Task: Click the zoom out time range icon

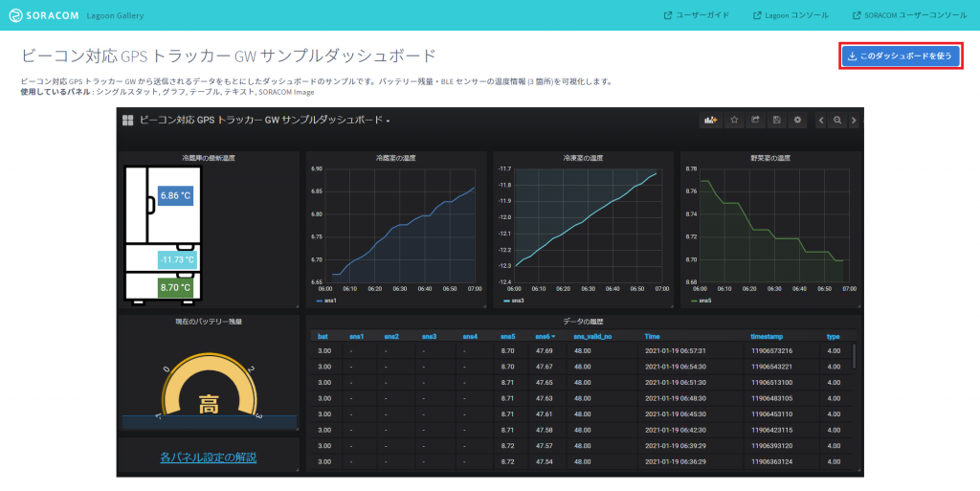Action: [837, 120]
